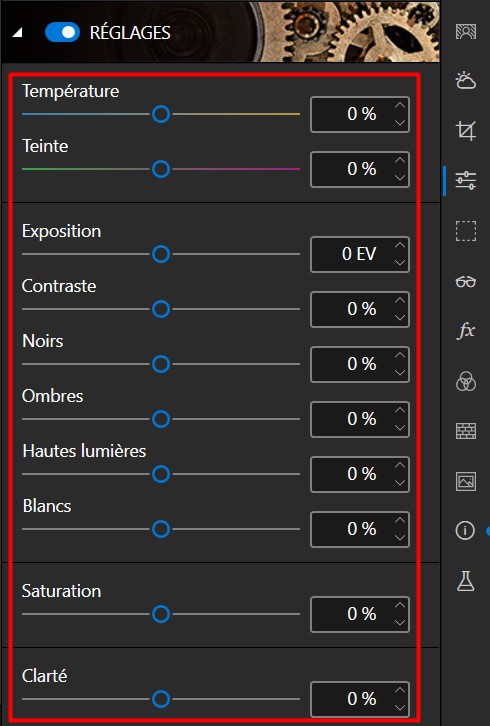Open the brick wall texture icon
The image size is (490, 726).
[465, 431]
